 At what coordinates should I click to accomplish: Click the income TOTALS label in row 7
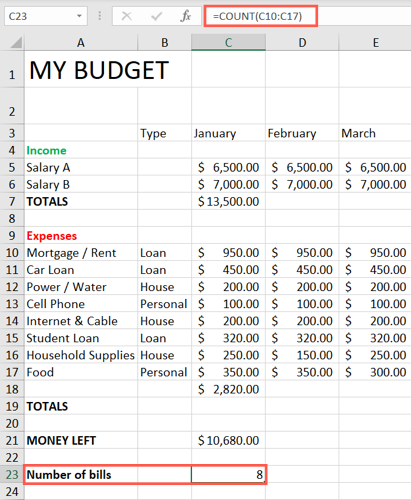[81, 201]
